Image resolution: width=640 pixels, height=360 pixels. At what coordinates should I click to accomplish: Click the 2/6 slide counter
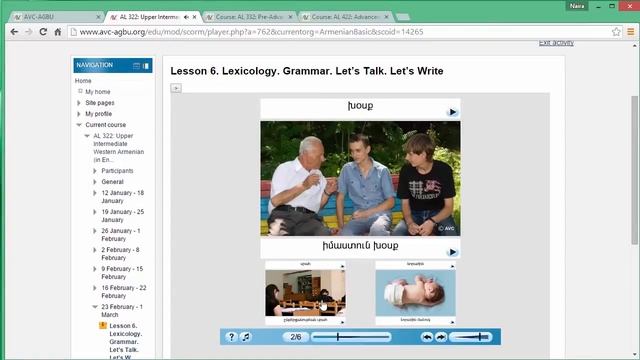(x=296, y=337)
